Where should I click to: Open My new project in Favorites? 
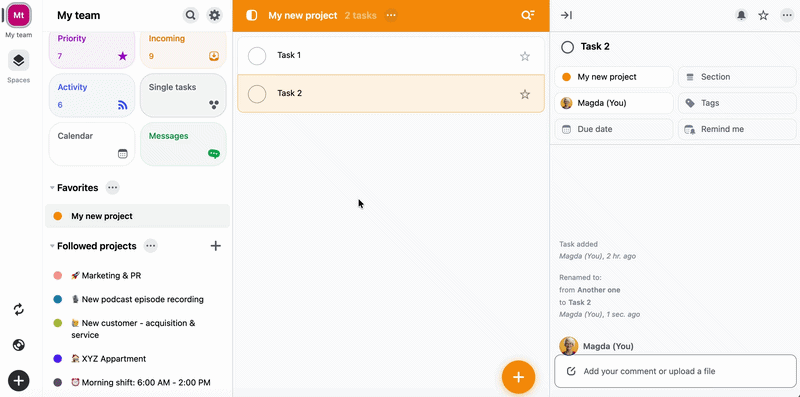(x=137, y=216)
